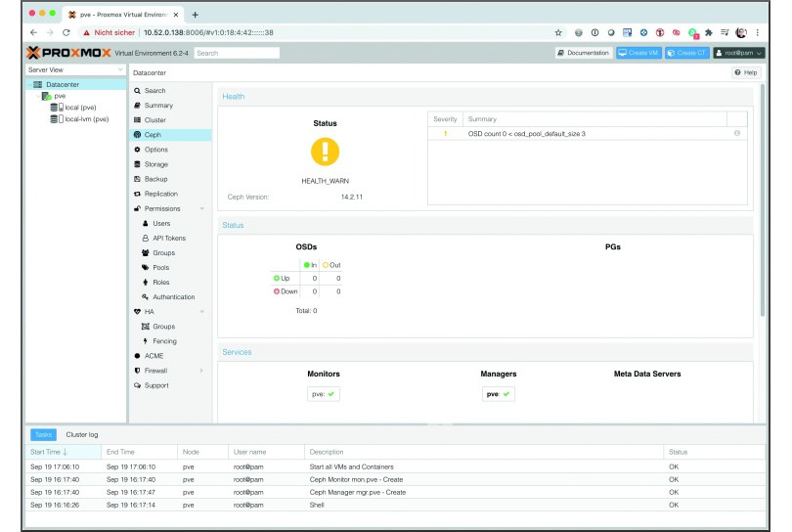Click the Pools tag icon
792x532 pixels.
(x=146, y=267)
